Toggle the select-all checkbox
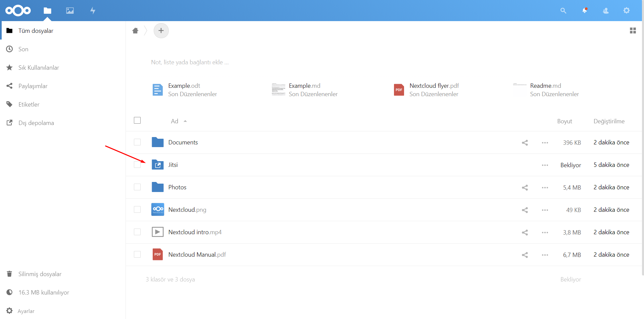Screen dimensions: 644x319 [137, 120]
